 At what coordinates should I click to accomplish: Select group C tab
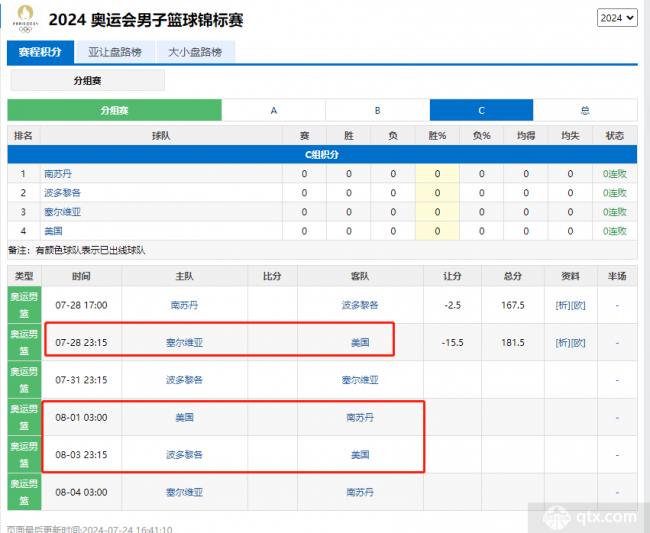[x=481, y=110]
